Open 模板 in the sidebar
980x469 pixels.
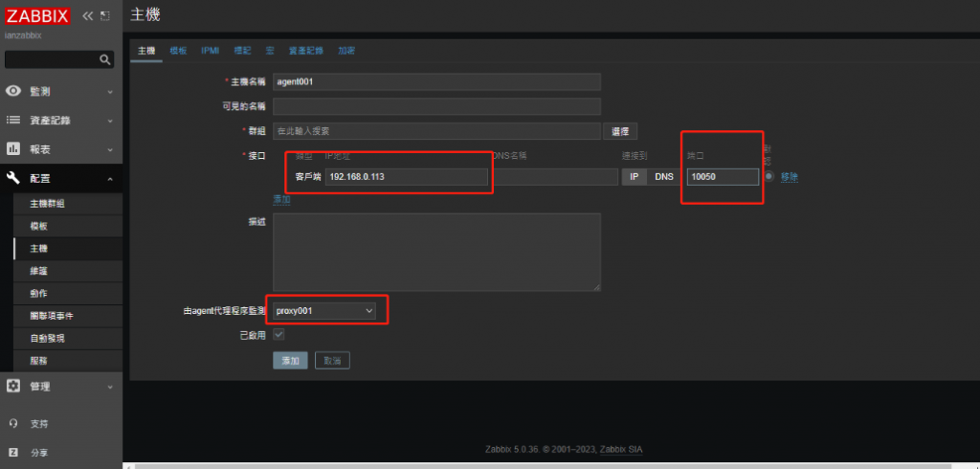tap(68, 226)
